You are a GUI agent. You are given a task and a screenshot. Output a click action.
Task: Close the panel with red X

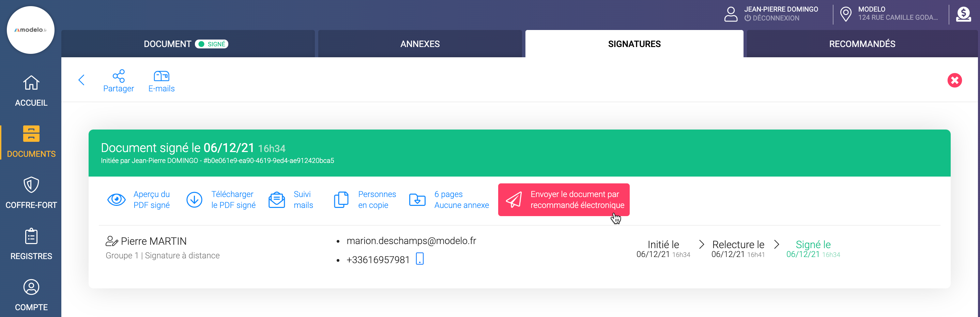954,80
